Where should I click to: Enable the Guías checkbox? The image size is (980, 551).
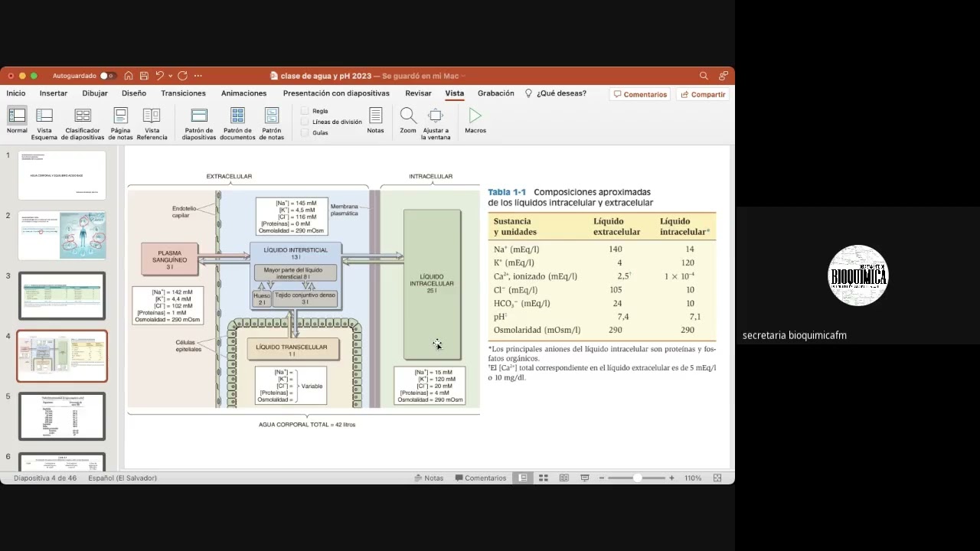pos(305,132)
